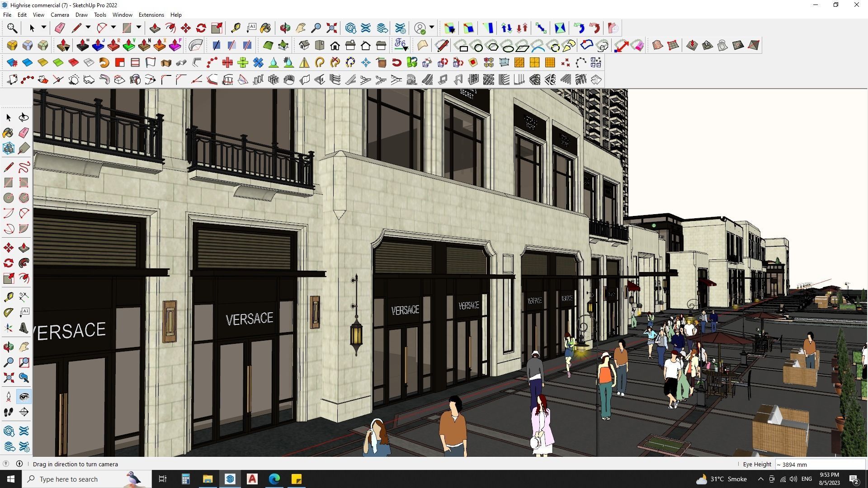
Task: Select the Tag tool
Action: [24, 148]
